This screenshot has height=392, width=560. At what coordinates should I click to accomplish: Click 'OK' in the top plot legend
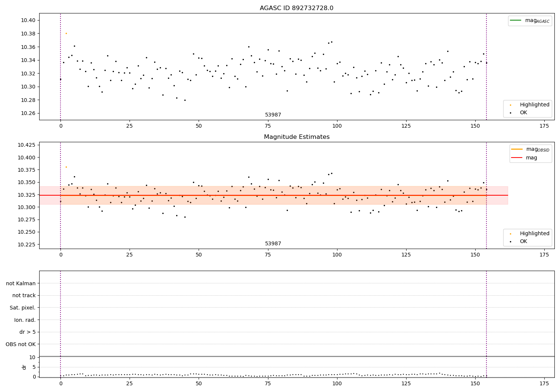pos(519,113)
